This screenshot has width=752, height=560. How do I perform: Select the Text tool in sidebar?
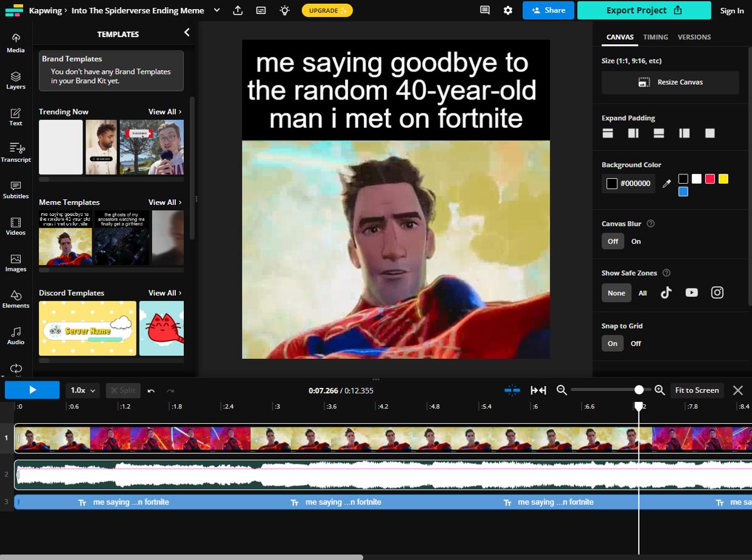(16, 117)
